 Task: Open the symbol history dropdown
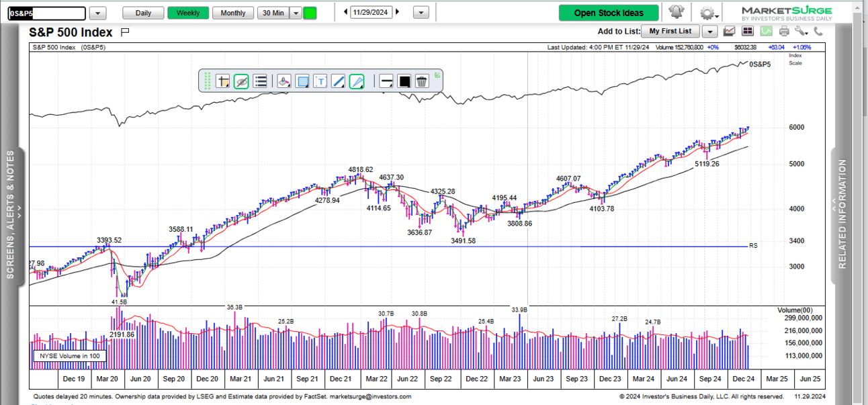(97, 13)
